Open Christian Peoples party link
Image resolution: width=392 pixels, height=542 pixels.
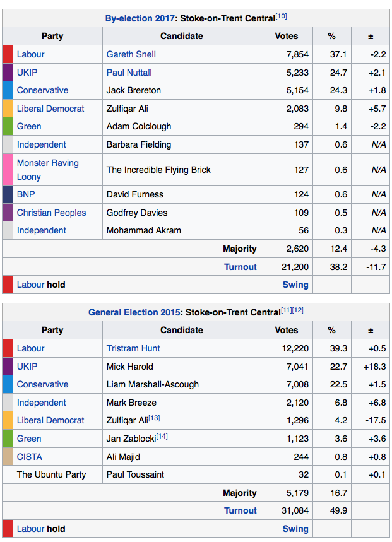point(52,213)
